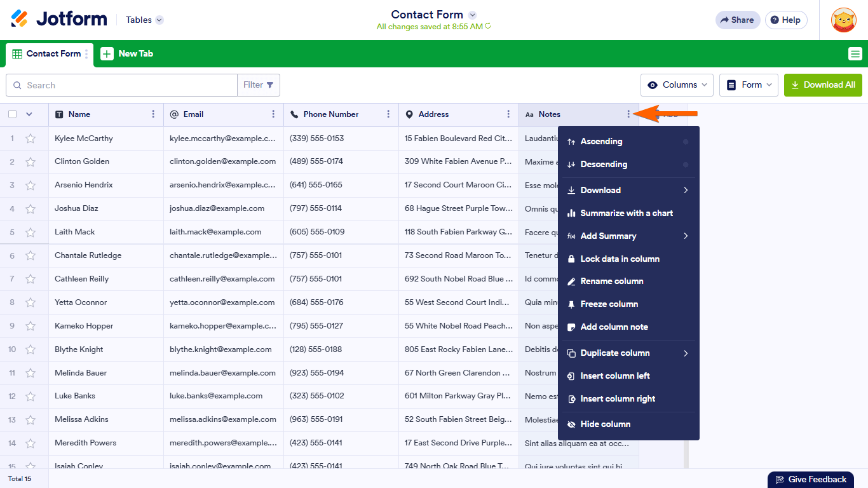This screenshot has width=868, height=488.
Task: Click the Email column header
Action: [224, 114]
